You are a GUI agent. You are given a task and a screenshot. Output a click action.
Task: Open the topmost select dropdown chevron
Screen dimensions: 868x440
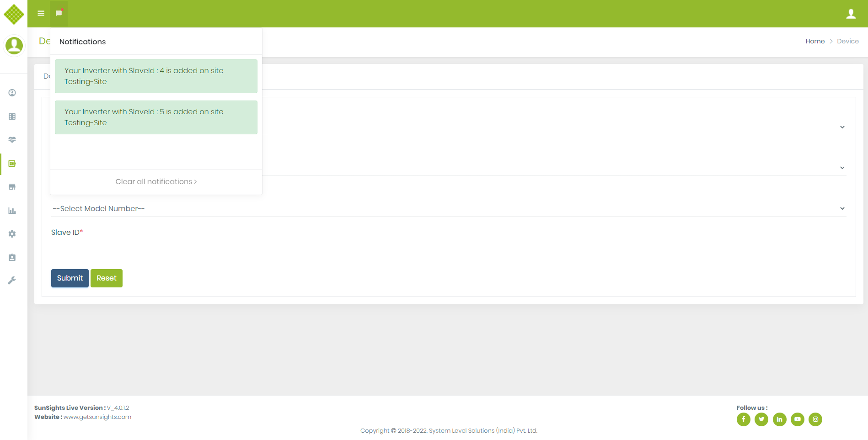click(842, 127)
